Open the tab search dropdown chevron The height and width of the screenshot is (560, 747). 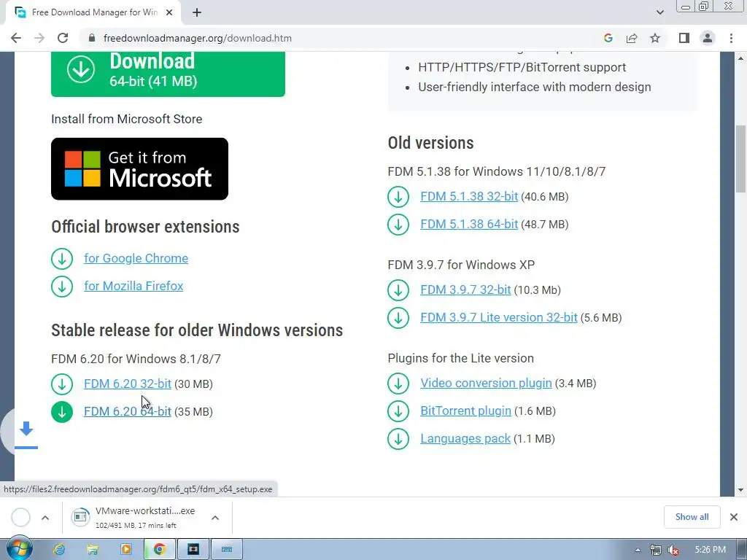pyautogui.click(x=659, y=12)
